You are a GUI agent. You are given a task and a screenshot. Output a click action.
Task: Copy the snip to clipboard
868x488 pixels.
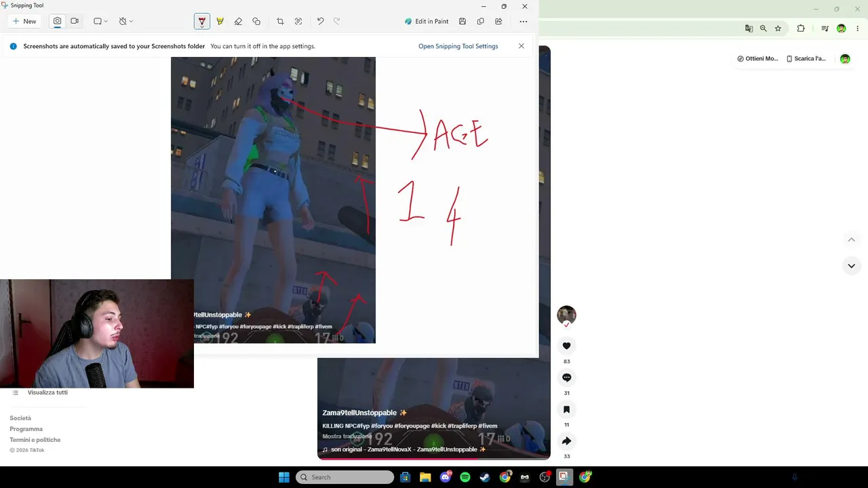[481, 21]
